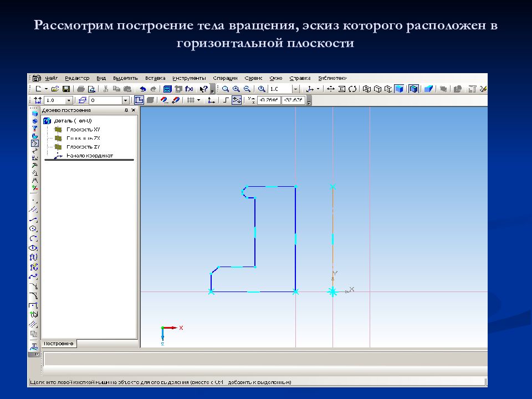Open the Справка menu
Viewport: 532px width, 399px height.
300,78
